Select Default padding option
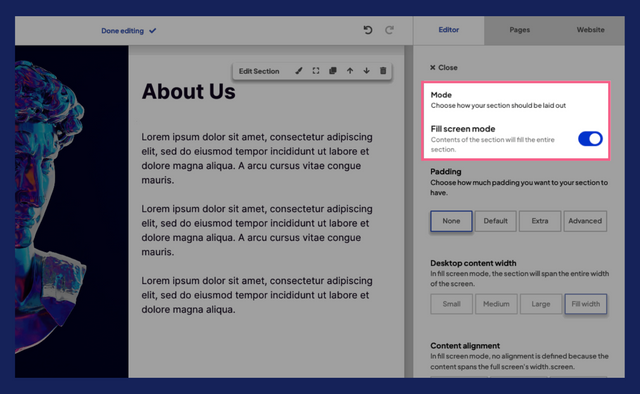This screenshot has width=640, height=394. [496, 221]
